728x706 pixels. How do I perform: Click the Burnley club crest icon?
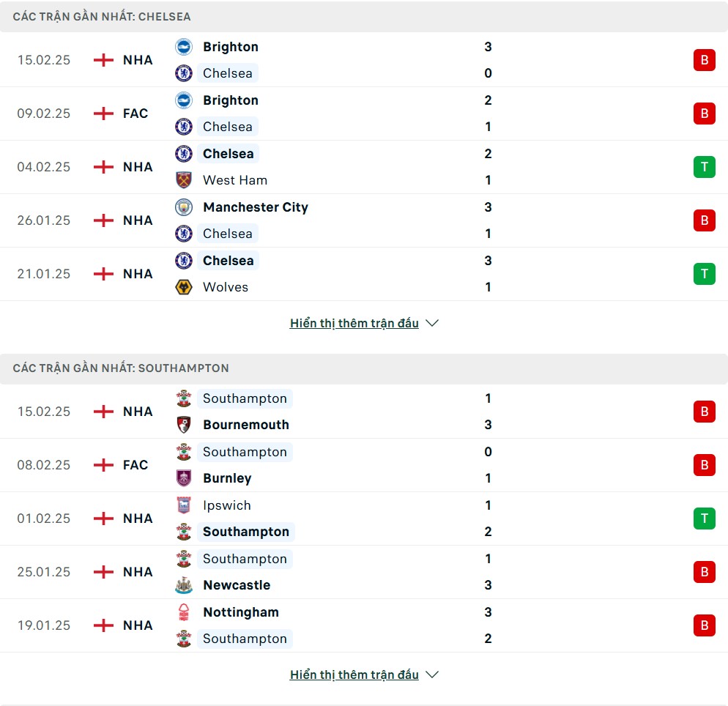[184, 478]
